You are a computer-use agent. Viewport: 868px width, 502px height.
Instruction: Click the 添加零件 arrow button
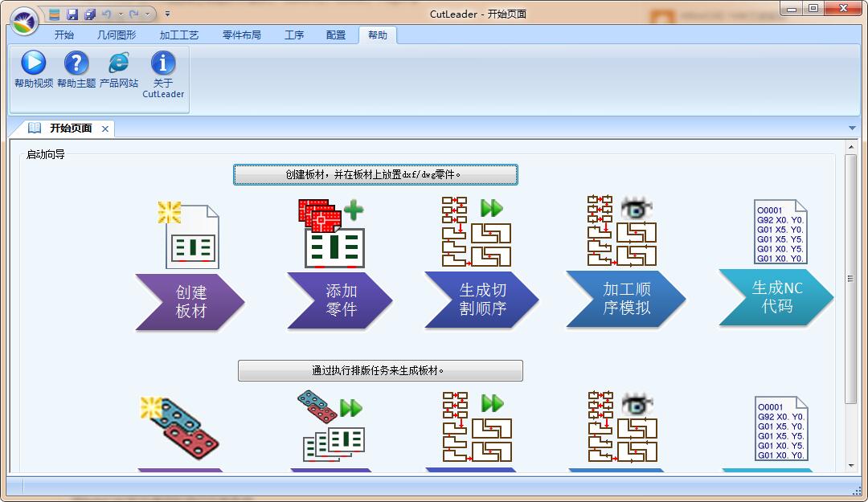(x=340, y=300)
